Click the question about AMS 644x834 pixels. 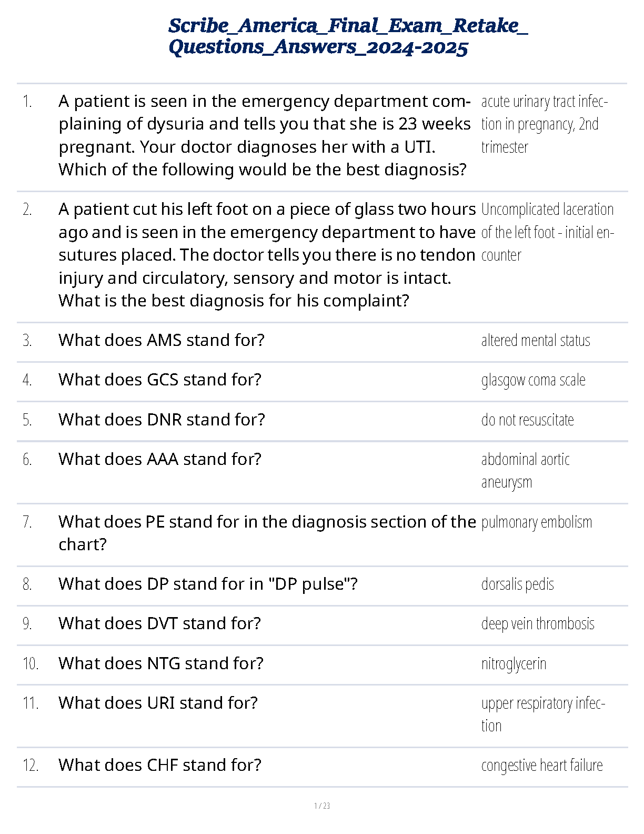(162, 341)
